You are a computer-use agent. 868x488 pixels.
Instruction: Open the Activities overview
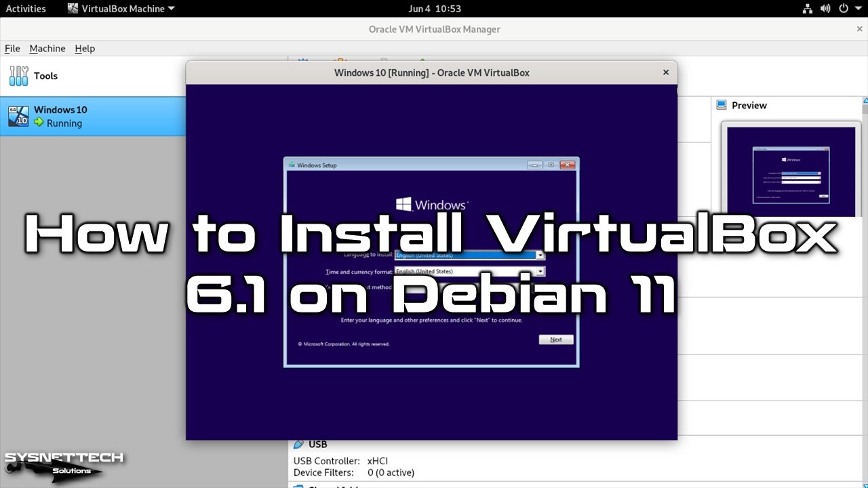[26, 9]
